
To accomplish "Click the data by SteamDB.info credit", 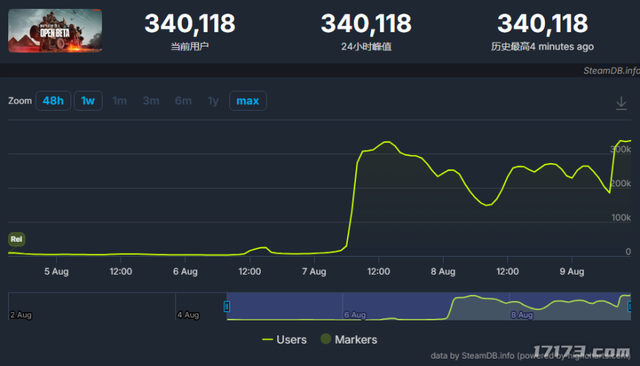I will point(530,356).
